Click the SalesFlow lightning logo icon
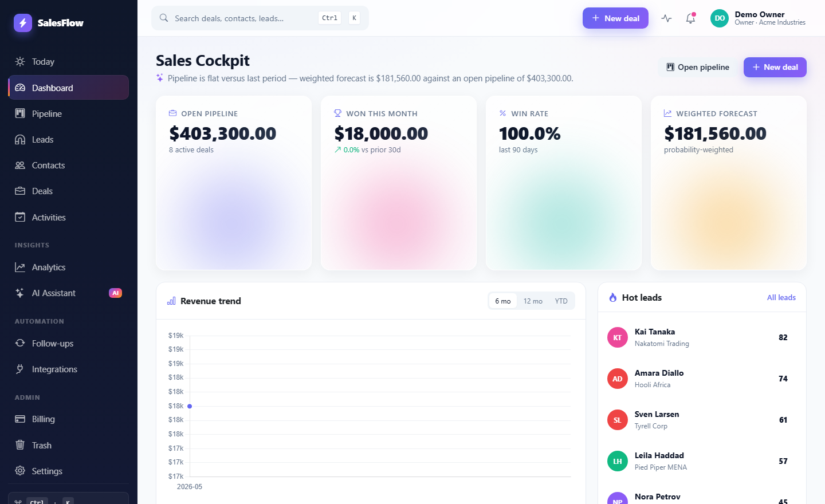Viewport: 825px width, 504px height. tap(23, 23)
